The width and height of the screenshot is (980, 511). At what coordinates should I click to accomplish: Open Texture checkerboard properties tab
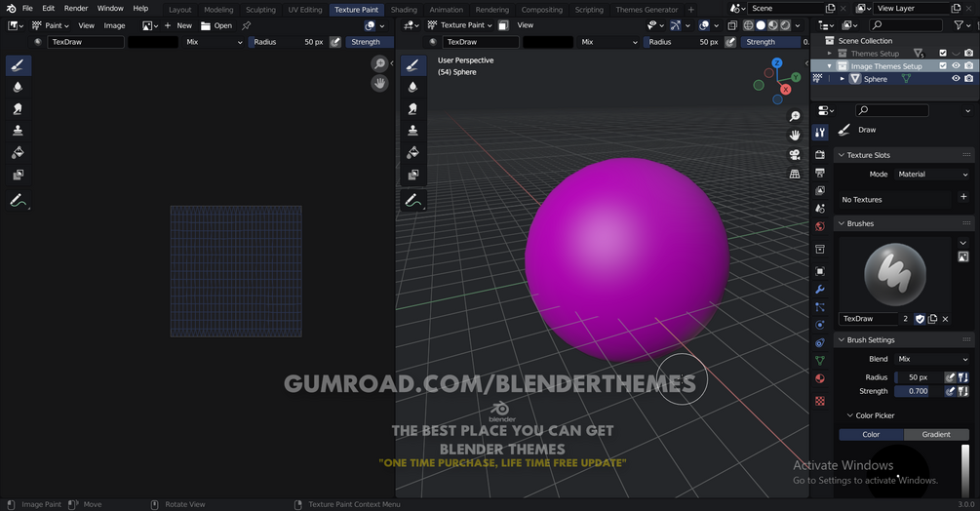(x=820, y=401)
